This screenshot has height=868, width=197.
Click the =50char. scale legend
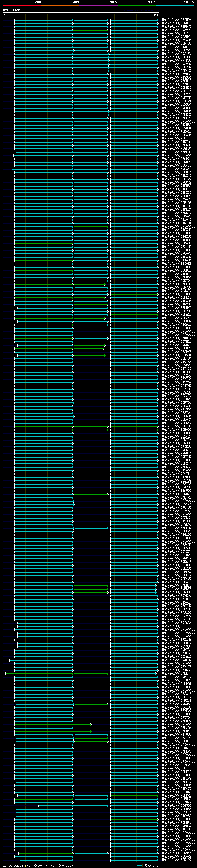148,865
